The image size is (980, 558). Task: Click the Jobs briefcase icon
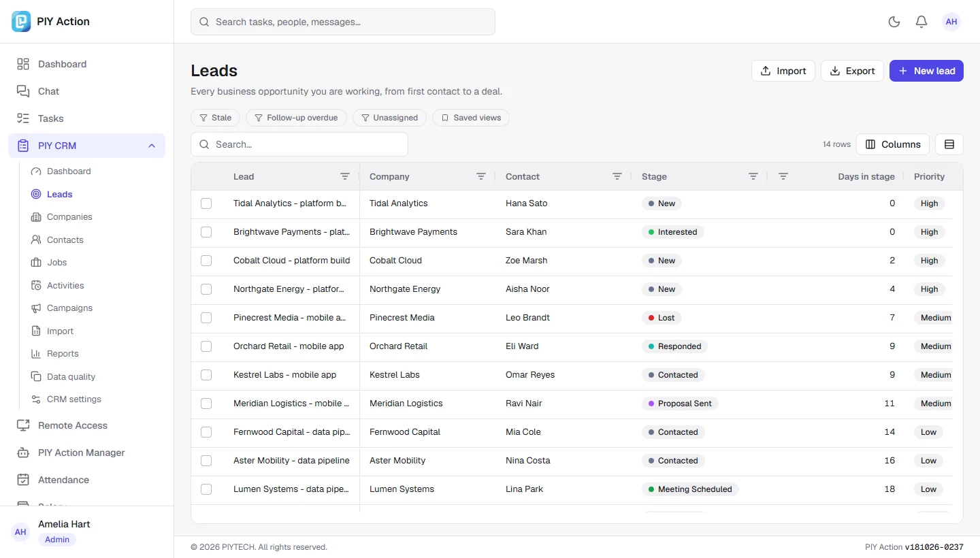tap(36, 263)
